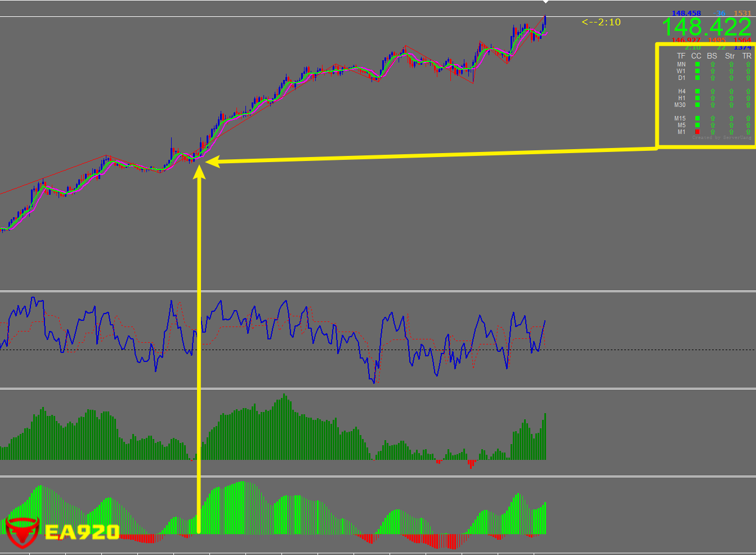Click the Str column header
This screenshot has height=555, width=756.
[x=730, y=56]
